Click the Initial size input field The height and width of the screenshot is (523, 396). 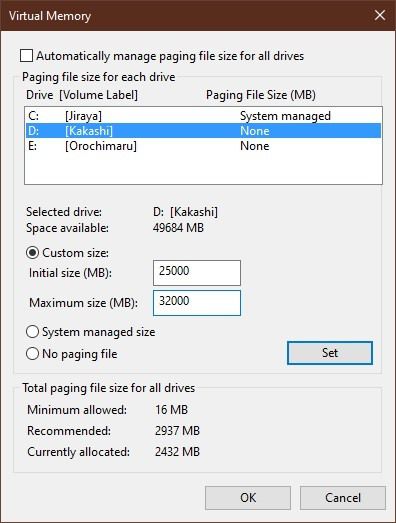pyautogui.click(x=197, y=273)
